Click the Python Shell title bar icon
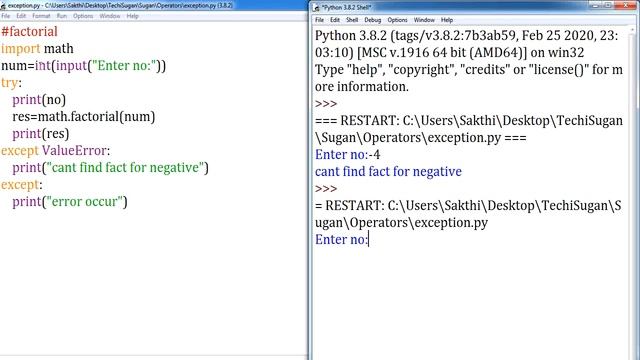Image resolution: width=640 pixels, height=360 pixels. click(316, 7)
